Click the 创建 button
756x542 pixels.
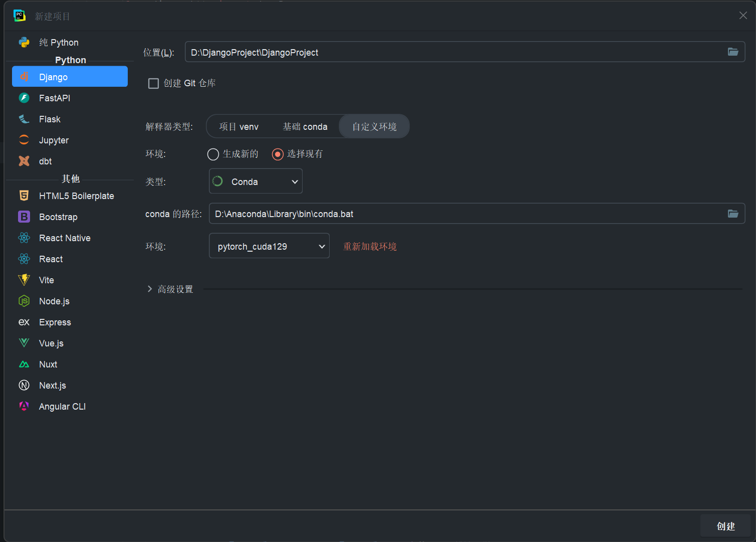[x=725, y=526]
